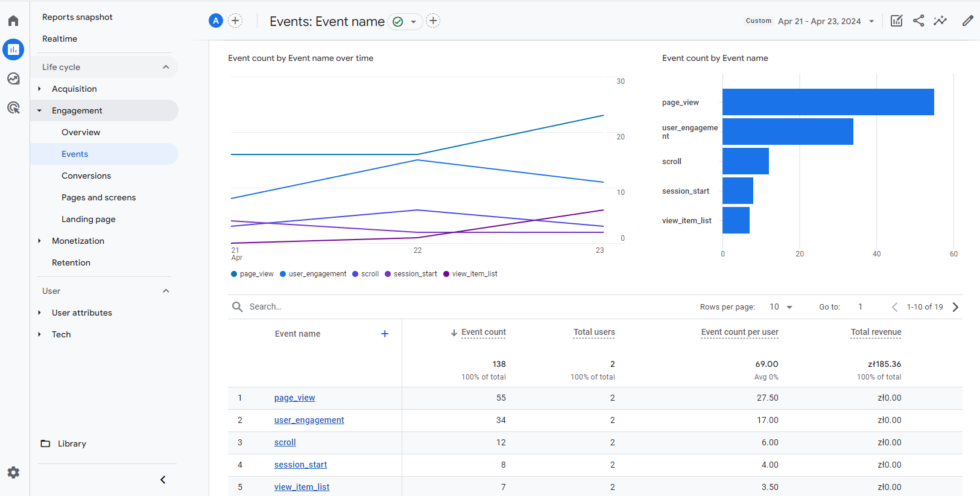The width and height of the screenshot is (980, 496).
Task: Open the Insights sparkline icon
Action: point(940,21)
